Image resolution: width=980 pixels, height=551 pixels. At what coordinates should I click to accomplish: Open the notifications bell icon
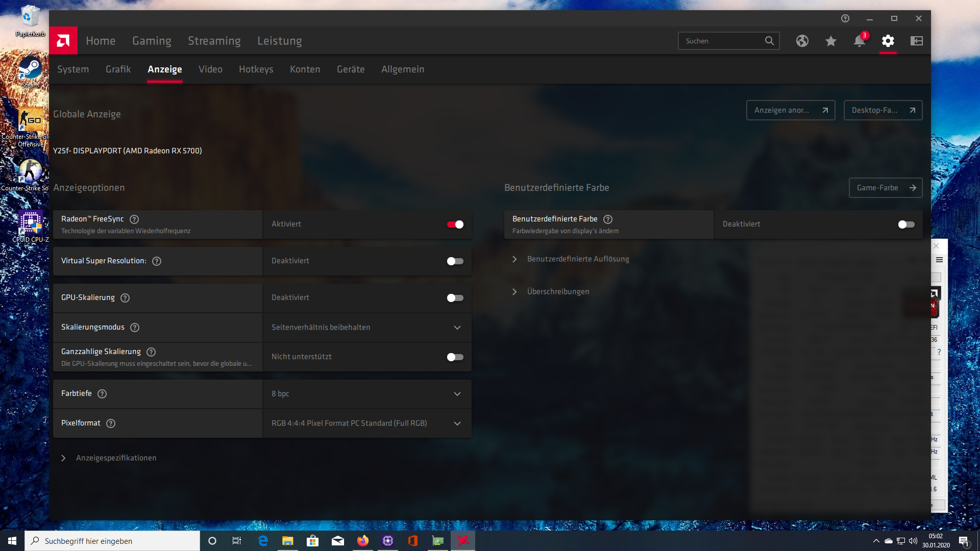point(860,41)
